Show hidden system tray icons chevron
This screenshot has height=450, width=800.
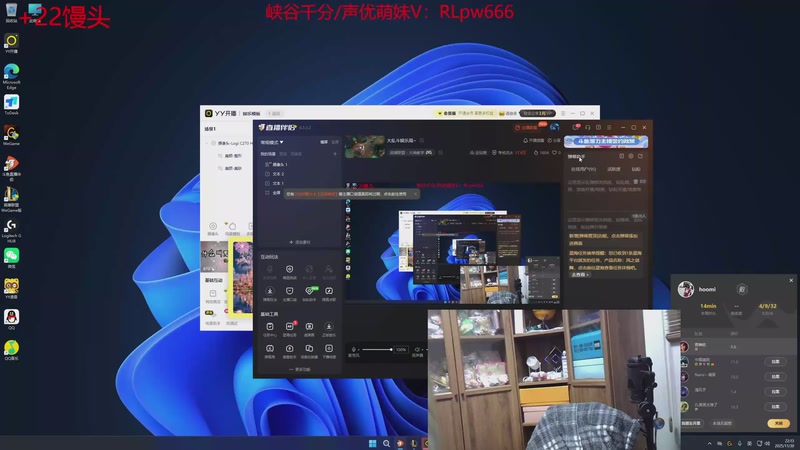click(x=709, y=443)
